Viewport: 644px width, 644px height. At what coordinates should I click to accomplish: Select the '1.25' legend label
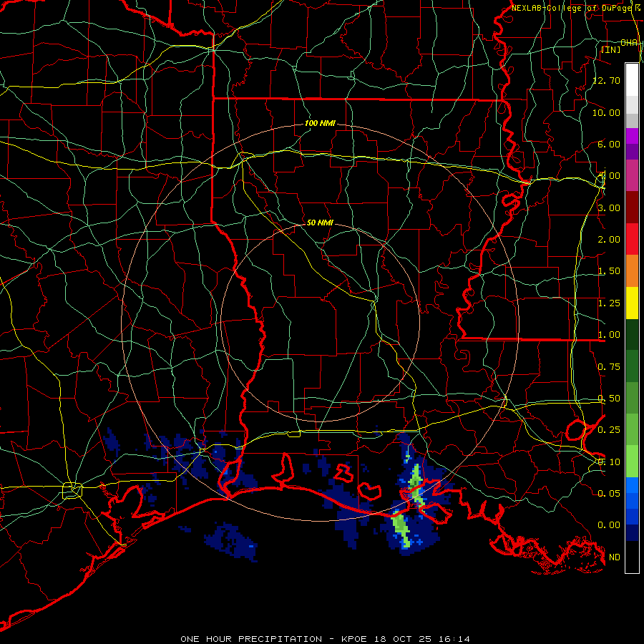[x=609, y=303]
